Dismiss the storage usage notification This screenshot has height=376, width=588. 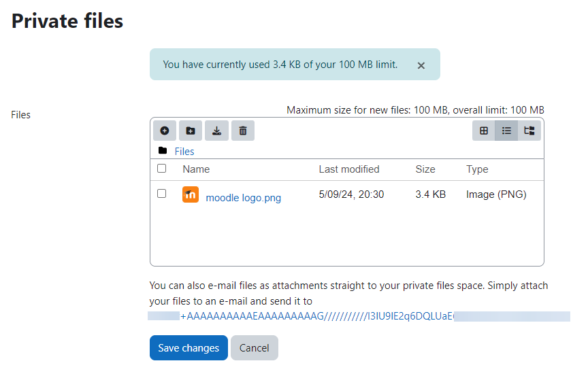click(x=421, y=65)
